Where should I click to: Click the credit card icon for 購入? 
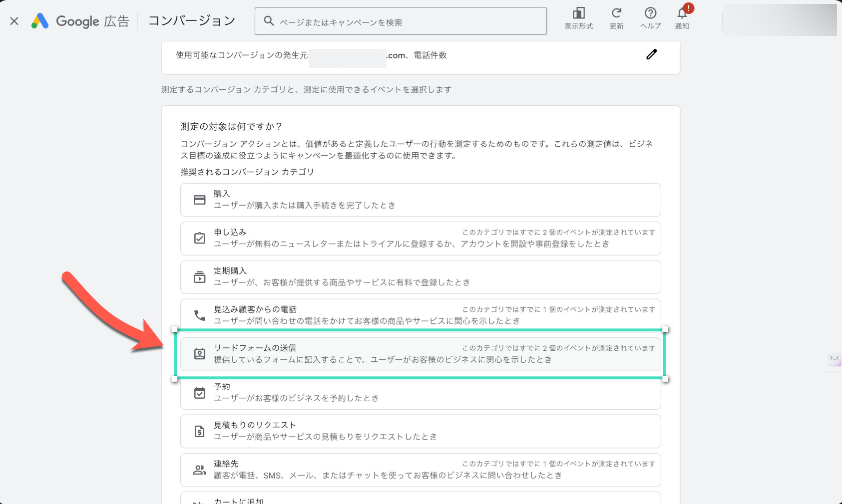[x=199, y=200]
